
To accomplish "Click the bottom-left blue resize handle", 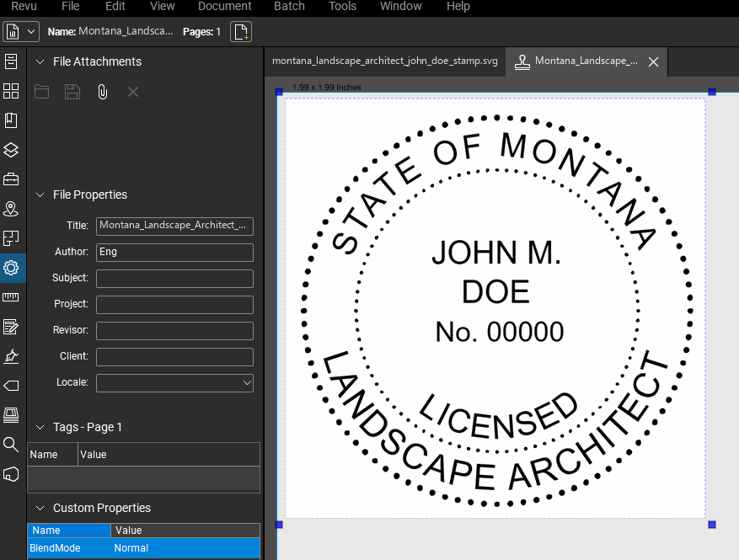I will point(279,524).
